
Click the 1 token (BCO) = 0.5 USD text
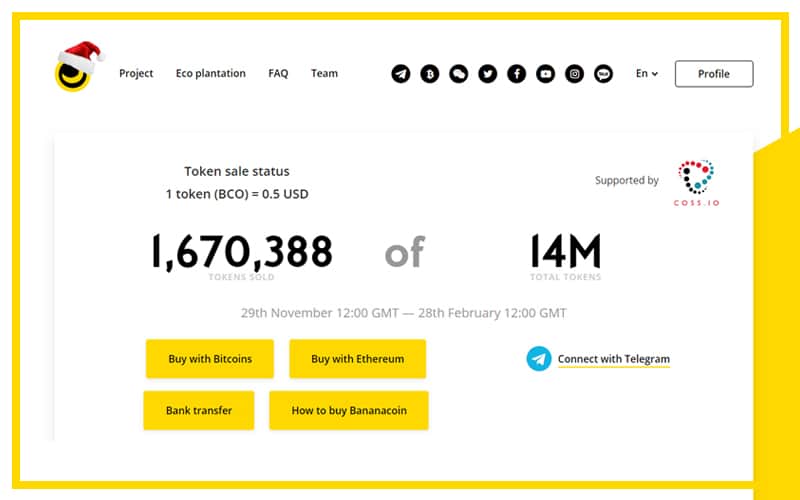click(237, 194)
